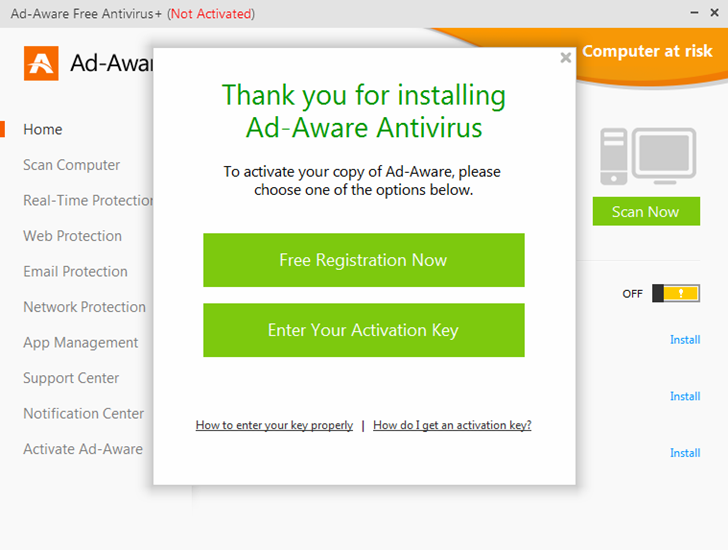Start scan with Scan Now button
Viewport: 728px width, 550px height.
[x=645, y=212]
